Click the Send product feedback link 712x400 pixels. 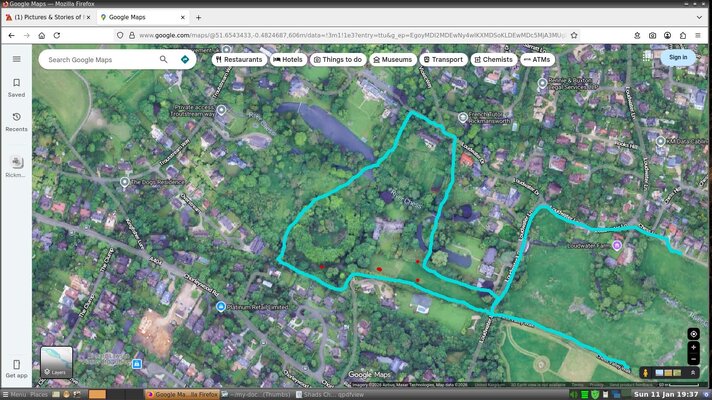pos(629,385)
